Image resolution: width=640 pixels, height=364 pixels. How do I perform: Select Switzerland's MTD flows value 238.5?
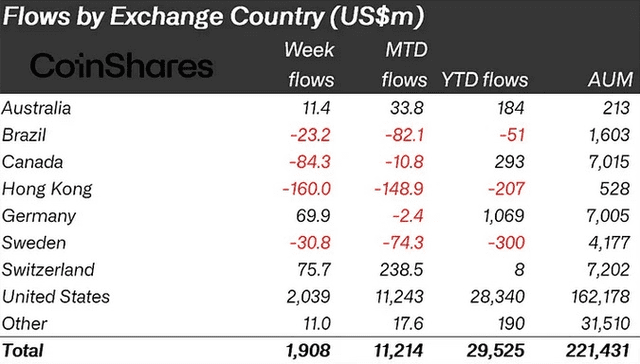click(401, 270)
